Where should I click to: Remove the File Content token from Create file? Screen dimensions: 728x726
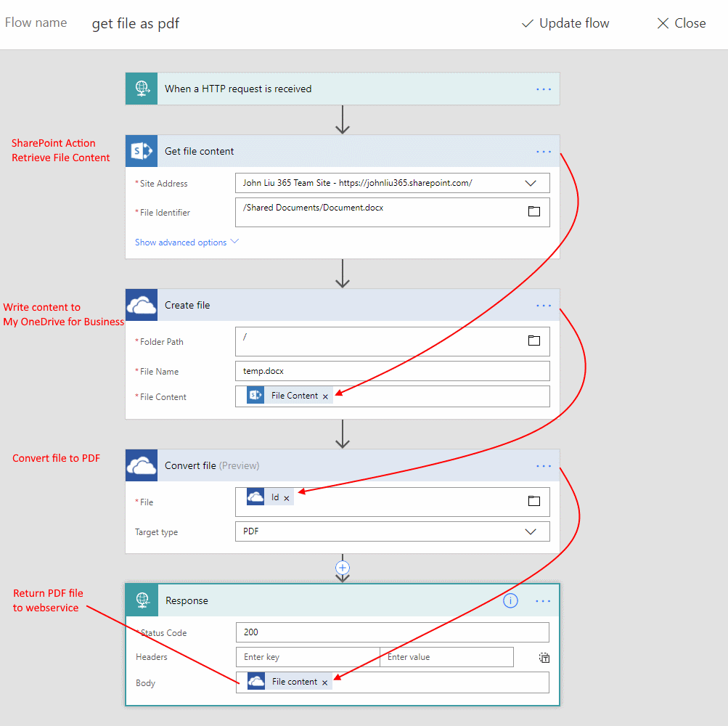pyautogui.click(x=325, y=396)
